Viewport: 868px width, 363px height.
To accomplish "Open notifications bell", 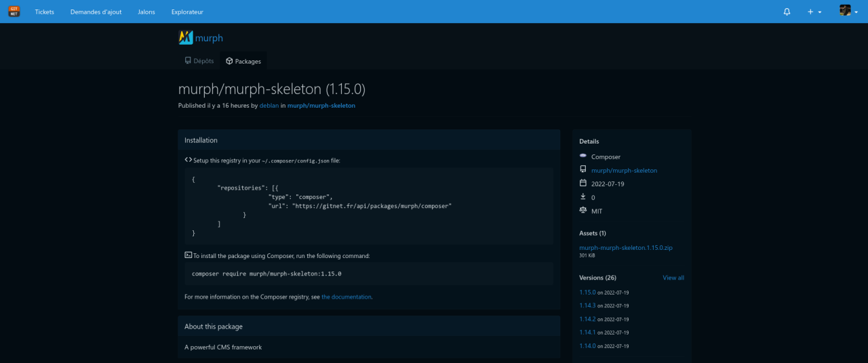I will coord(787,12).
